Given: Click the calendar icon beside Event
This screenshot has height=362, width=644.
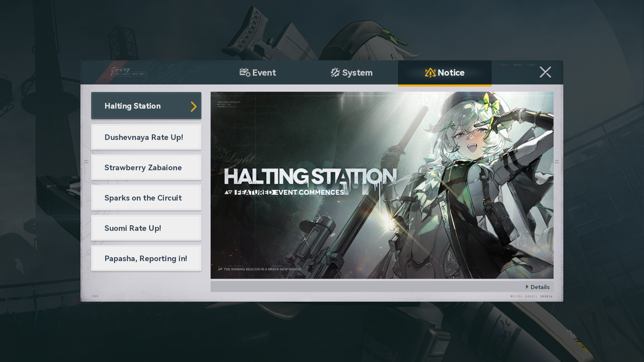Looking at the screenshot, I should [x=245, y=72].
